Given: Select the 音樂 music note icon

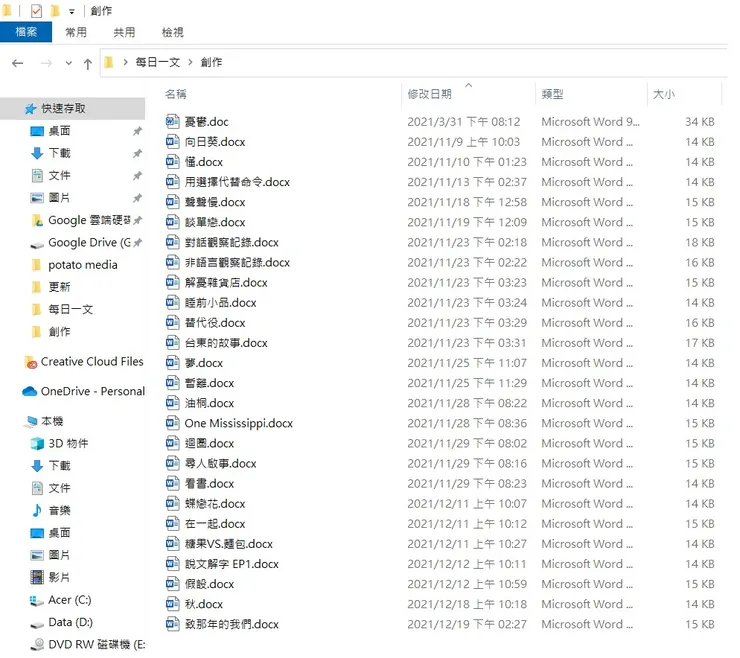Looking at the screenshot, I should [37, 510].
